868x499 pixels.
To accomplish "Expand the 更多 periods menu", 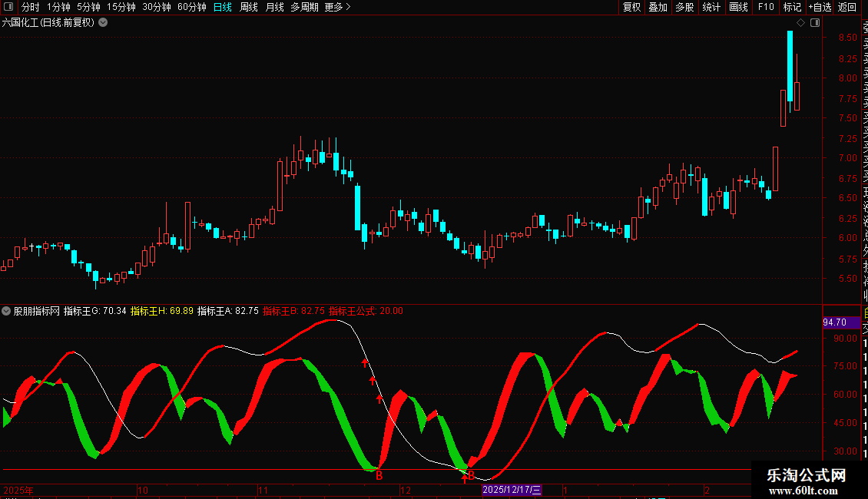I will 338,7.
